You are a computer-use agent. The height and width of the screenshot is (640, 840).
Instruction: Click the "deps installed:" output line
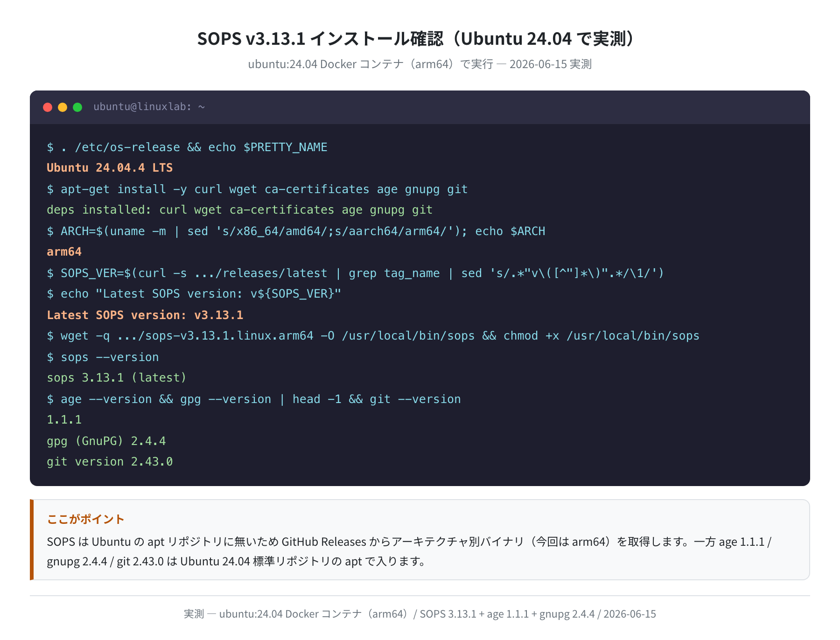click(239, 210)
